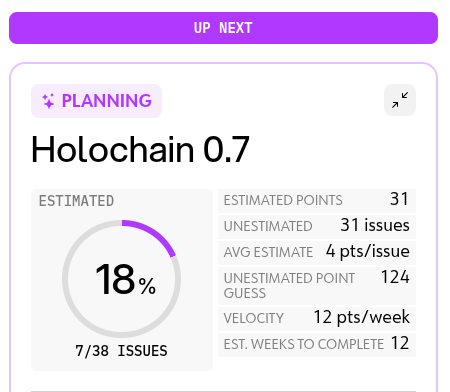Select the Unestimated 31 issues row

click(x=317, y=226)
